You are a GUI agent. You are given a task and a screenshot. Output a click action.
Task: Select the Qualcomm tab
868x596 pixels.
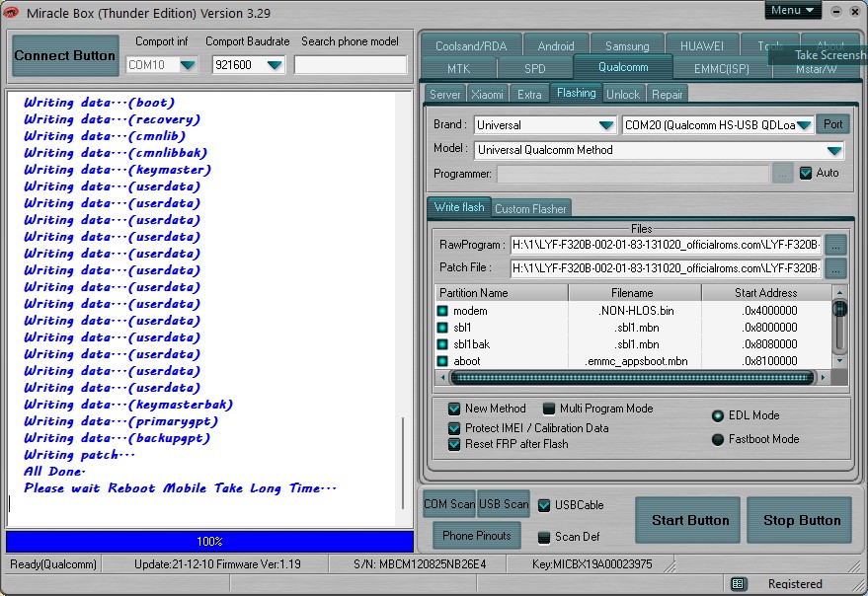click(623, 67)
